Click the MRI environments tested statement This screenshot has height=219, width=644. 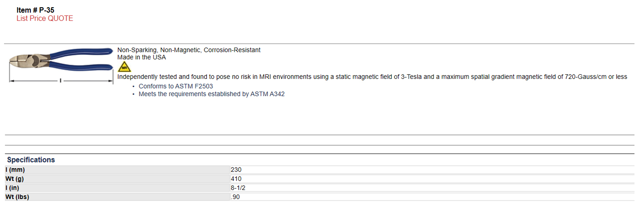(372, 77)
